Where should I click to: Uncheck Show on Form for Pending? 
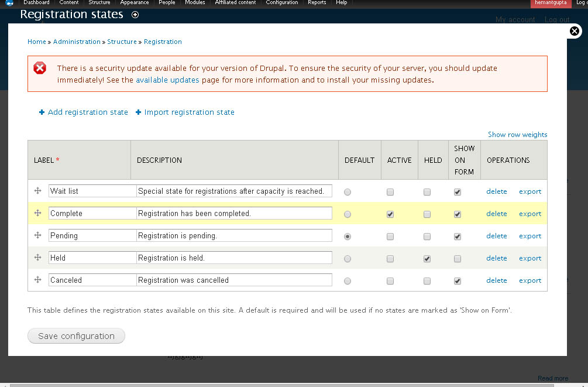458,237
